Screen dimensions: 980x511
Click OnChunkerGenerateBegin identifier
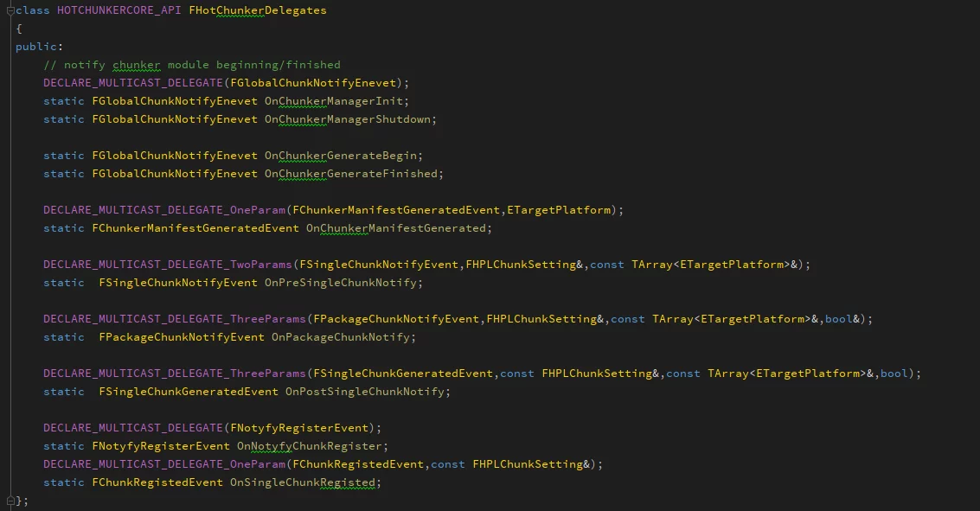(341, 156)
